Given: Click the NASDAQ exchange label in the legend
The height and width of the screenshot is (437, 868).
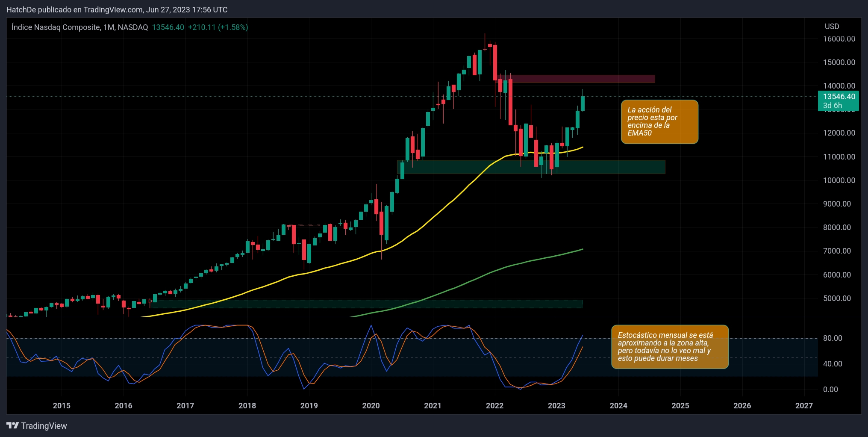Looking at the screenshot, I should pyautogui.click(x=133, y=27).
